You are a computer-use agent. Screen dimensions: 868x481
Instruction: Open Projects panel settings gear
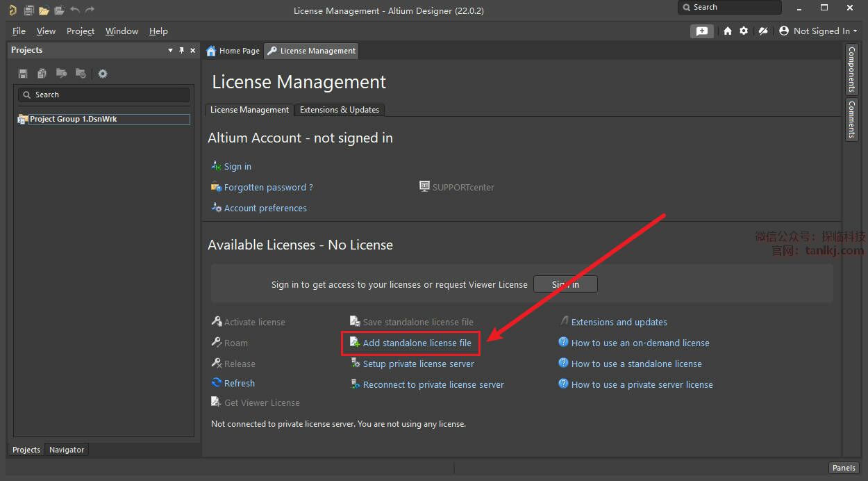pos(103,74)
